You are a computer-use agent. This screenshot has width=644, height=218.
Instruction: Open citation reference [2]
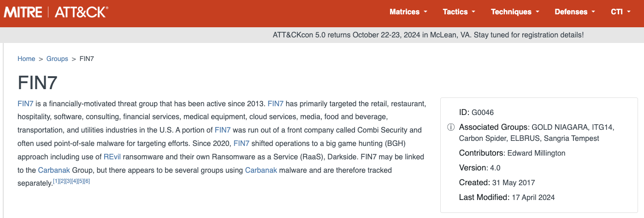pos(62,181)
